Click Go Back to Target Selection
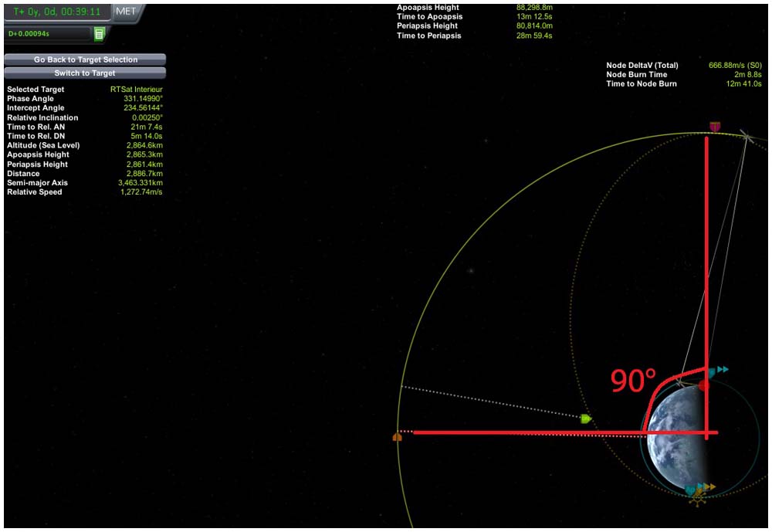Screen dimensions: 772x532 (x=85, y=59)
